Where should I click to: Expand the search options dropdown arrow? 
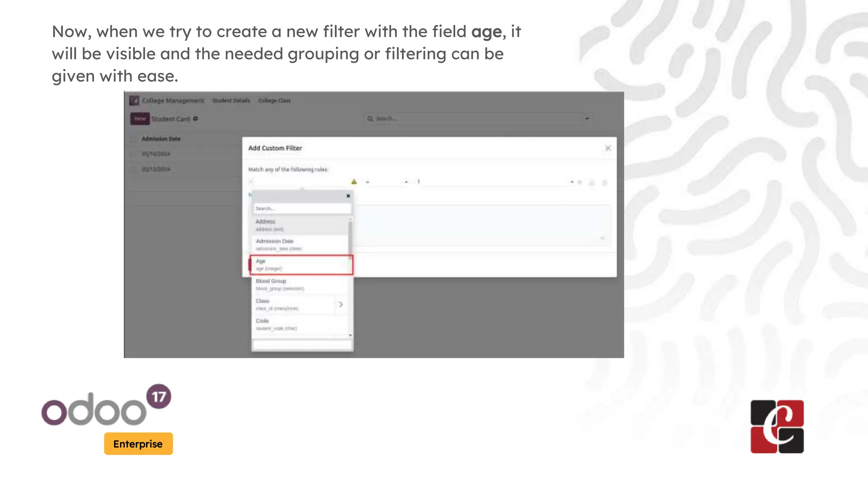click(587, 119)
